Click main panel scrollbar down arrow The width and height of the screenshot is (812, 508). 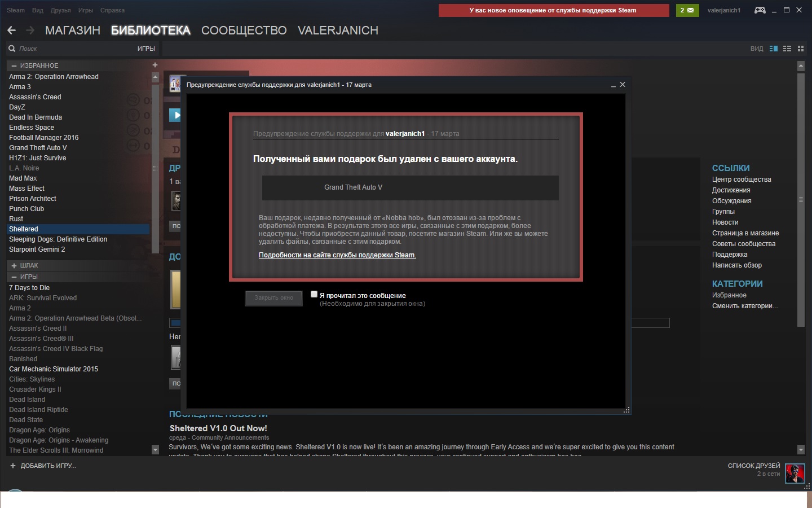coord(801,450)
